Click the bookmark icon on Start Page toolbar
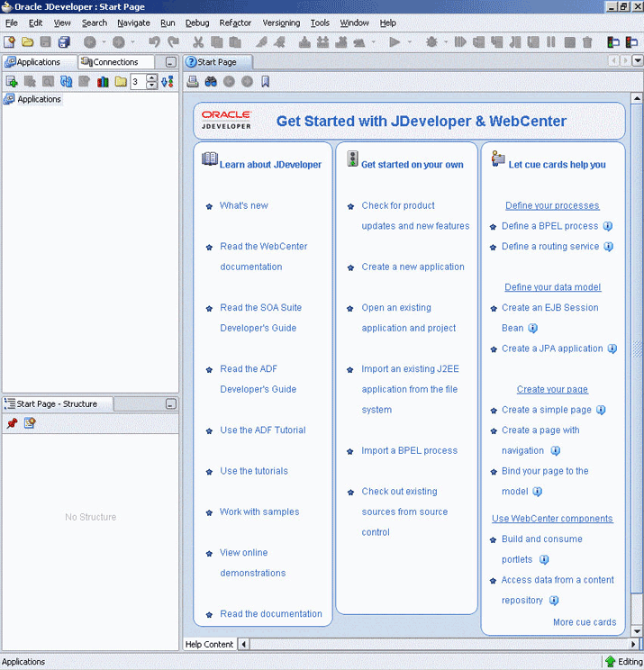Image resolution: width=644 pixels, height=670 pixels. point(266,81)
